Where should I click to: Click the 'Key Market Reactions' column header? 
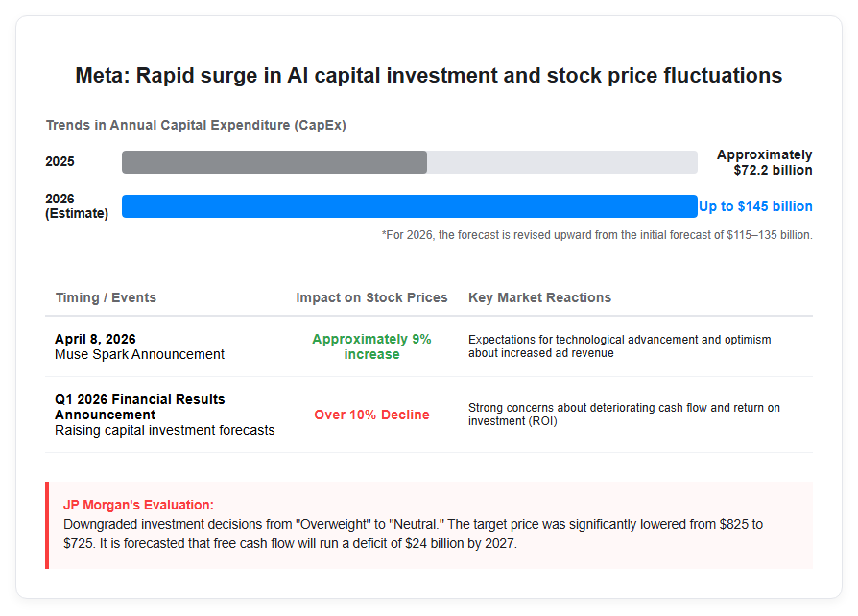[539, 297]
